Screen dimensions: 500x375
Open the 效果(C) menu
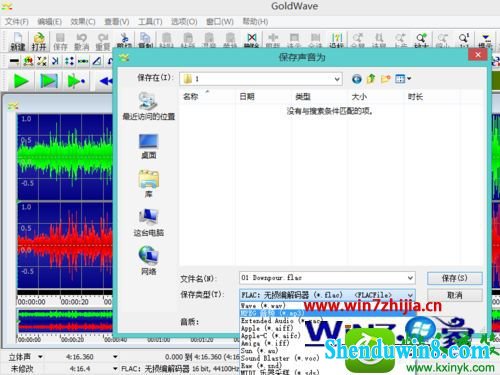click(x=83, y=22)
